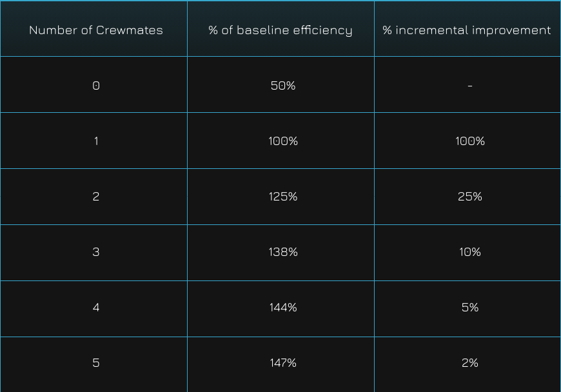Select the 138% efficiency value
The width and height of the screenshot is (561, 392).
283,252
